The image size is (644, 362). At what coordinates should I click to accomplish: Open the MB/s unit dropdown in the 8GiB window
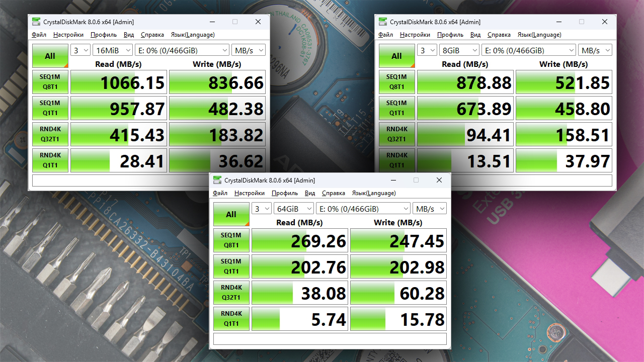pos(595,50)
